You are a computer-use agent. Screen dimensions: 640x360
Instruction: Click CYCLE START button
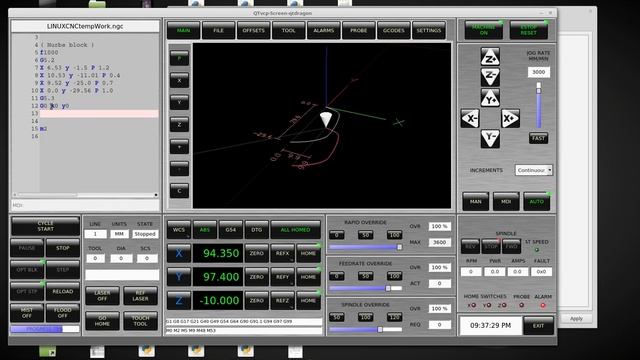tap(45, 226)
